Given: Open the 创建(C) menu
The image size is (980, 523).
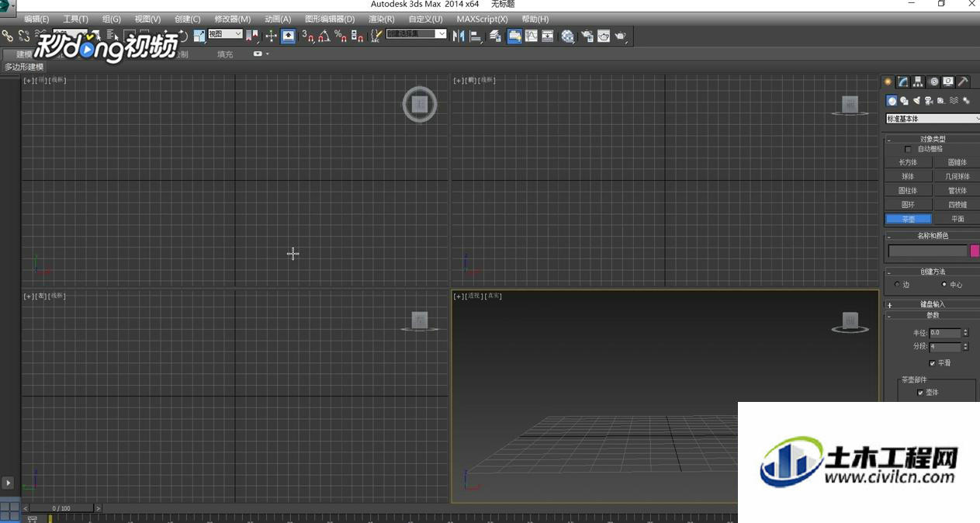Looking at the screenshot, I should [x=187, y=19].
